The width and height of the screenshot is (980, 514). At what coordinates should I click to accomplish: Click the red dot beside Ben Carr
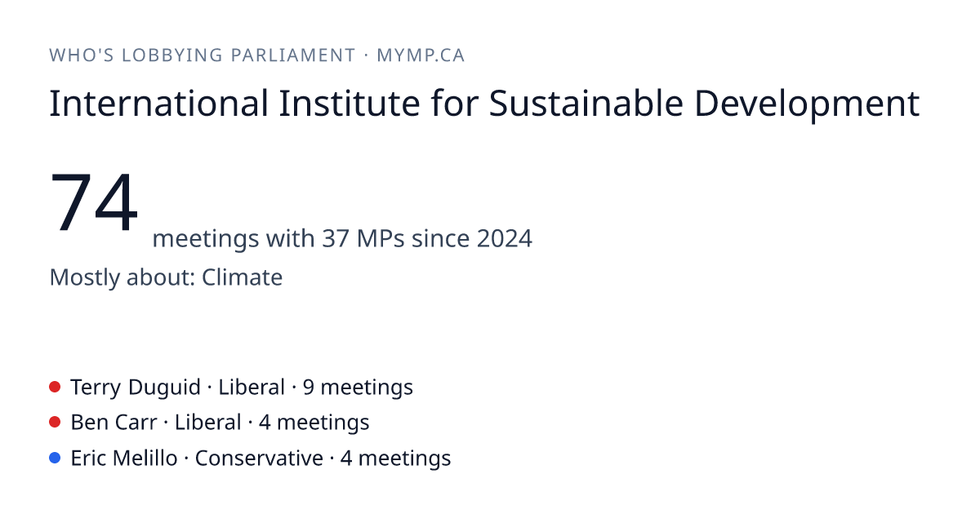(x=55, y=423)
